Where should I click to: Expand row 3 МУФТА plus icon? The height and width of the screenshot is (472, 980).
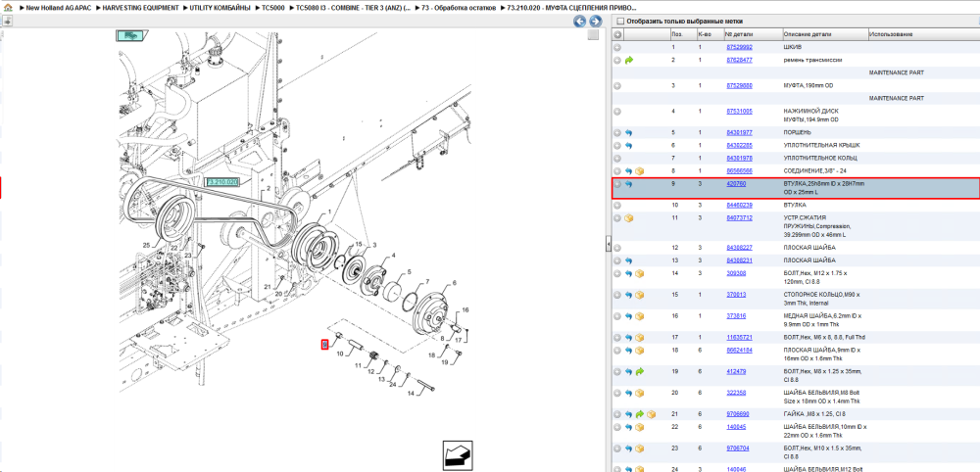tap(617, 85)
